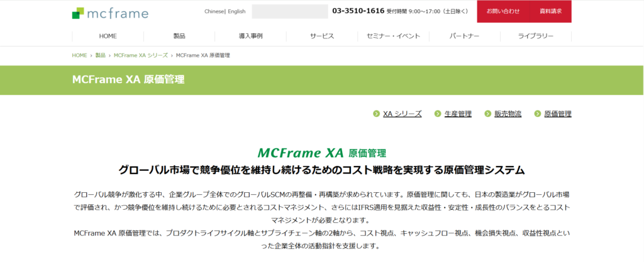This screenshot has height=262, width=644.
Task: Click the arrow icon beside 原価管理 link
Action: (x=538, y=114)
